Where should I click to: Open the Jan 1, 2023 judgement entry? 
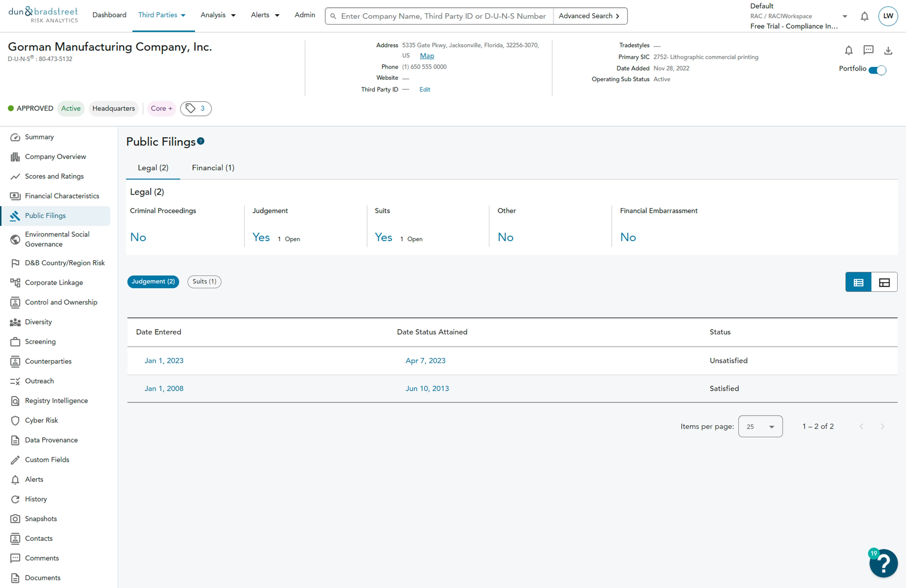[x=164, y=361]
